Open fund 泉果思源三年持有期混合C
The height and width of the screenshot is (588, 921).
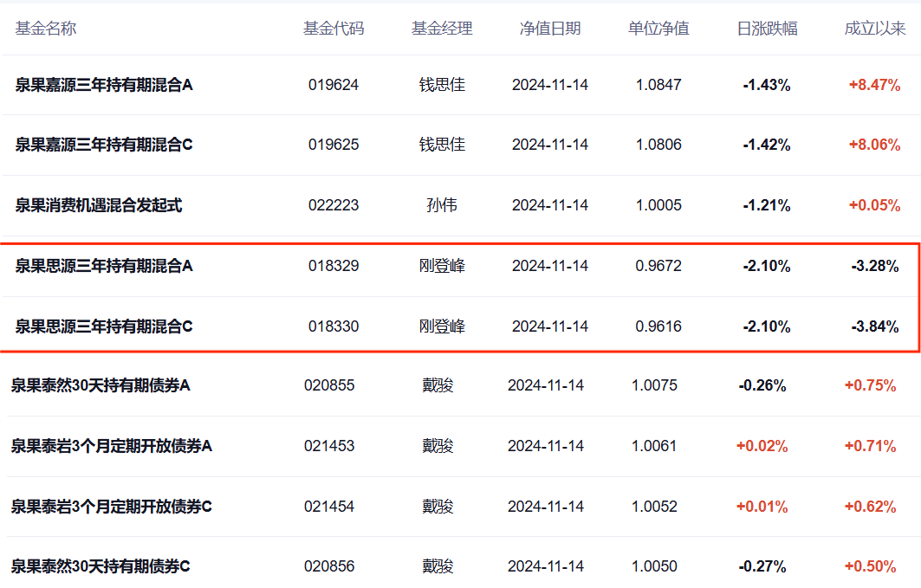tap(104, 326)
